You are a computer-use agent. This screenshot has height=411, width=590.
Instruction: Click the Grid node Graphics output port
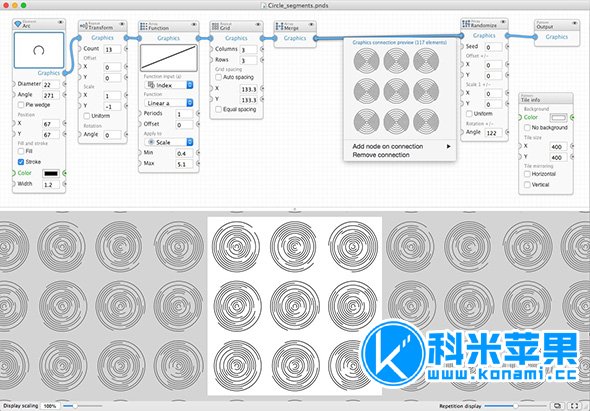point(262,38)
